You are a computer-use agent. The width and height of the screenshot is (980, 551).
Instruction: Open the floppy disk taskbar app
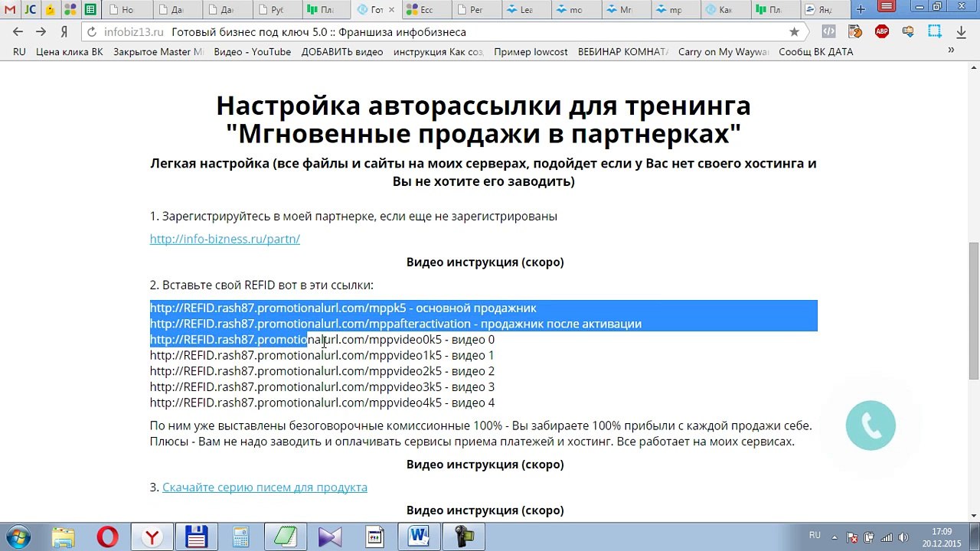pyautogui.click(x=196, y=537)
